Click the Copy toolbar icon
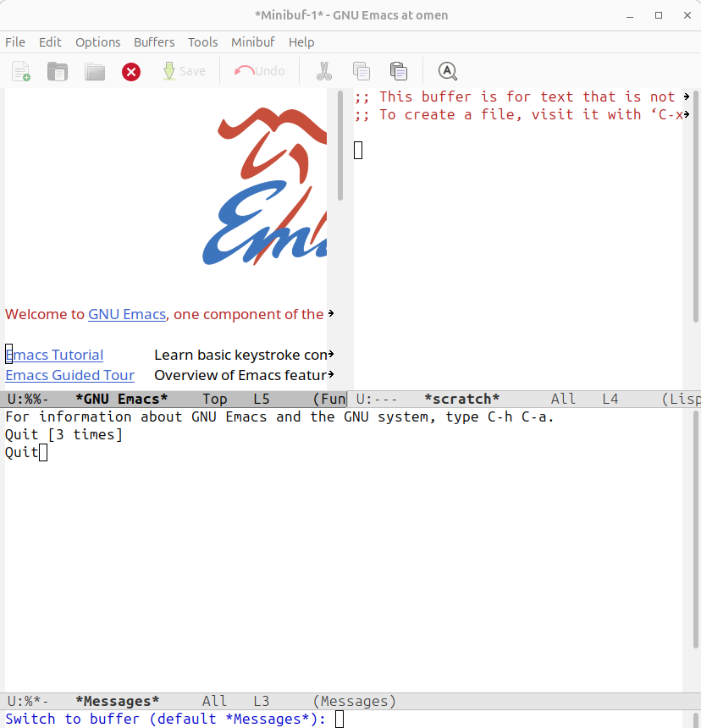 [362, 71]
